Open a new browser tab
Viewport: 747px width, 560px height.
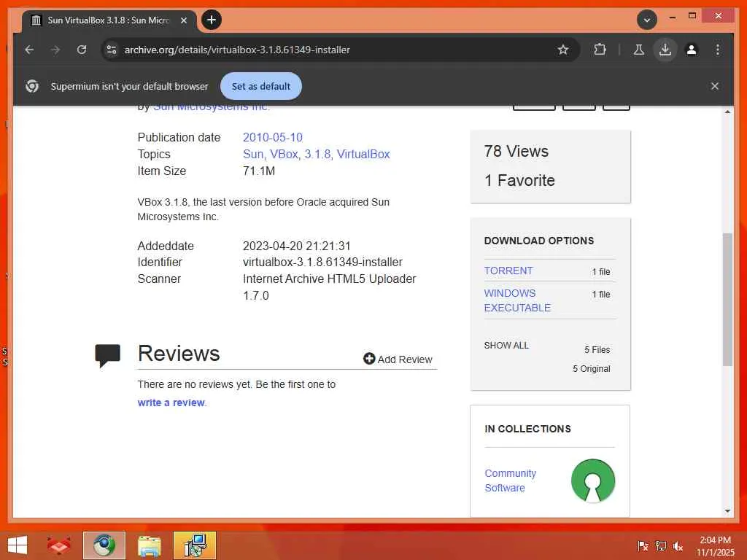point(212,20)
